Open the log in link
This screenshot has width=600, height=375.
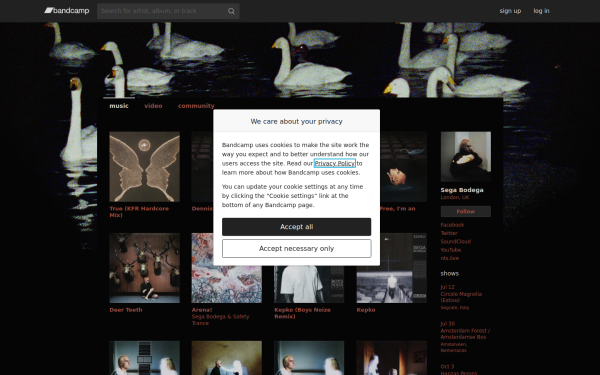click(x=541, y=11)
